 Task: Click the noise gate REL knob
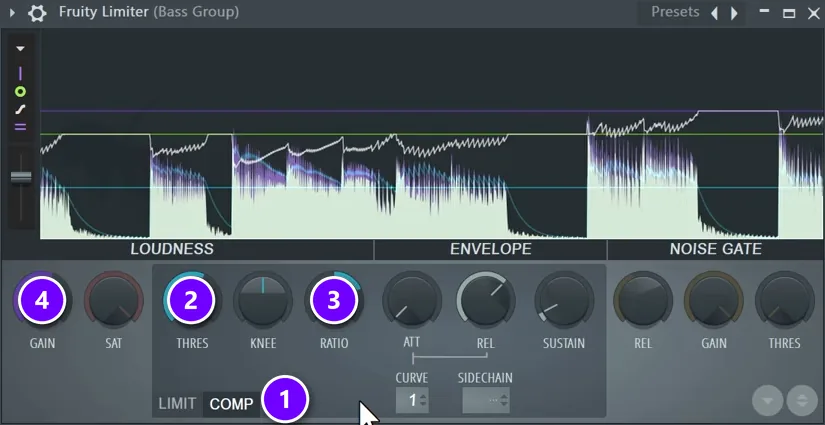643,300
